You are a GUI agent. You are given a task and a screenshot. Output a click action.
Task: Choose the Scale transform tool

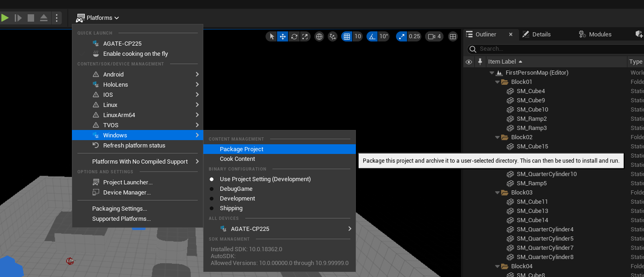click(305, 36)
